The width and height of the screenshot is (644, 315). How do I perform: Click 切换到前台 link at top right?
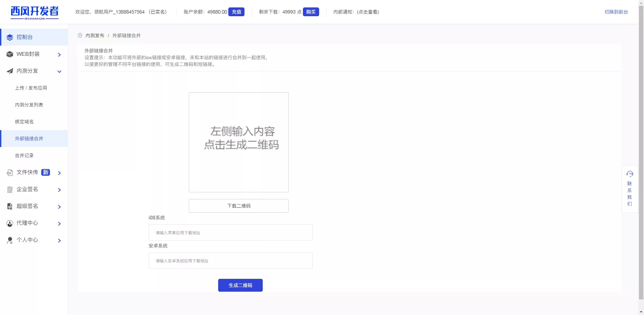(x=616, y=12)
